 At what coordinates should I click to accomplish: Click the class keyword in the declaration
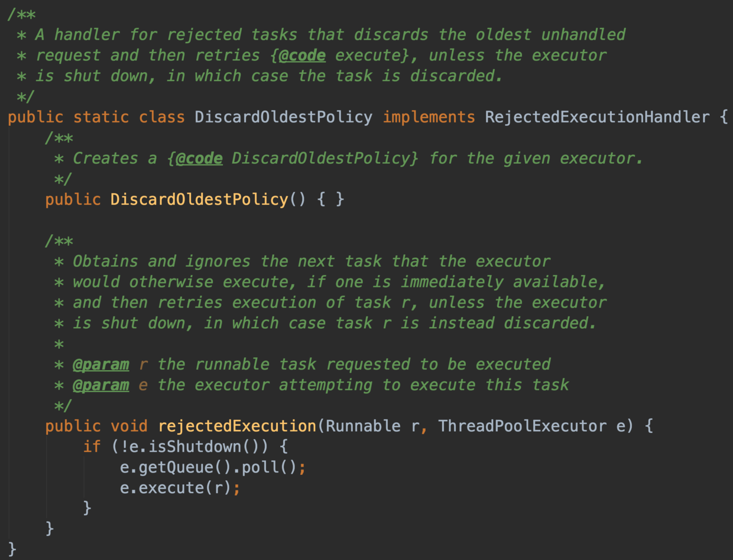tap(162, 117)
